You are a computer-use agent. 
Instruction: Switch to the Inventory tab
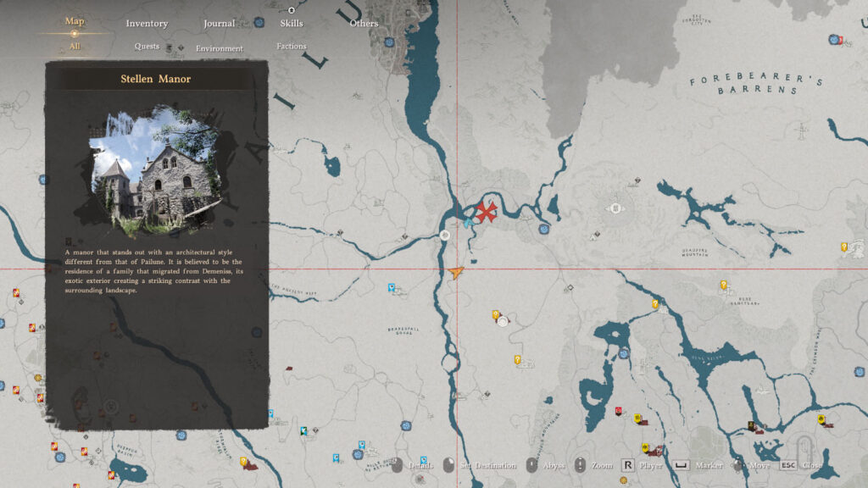pos(147,23)
